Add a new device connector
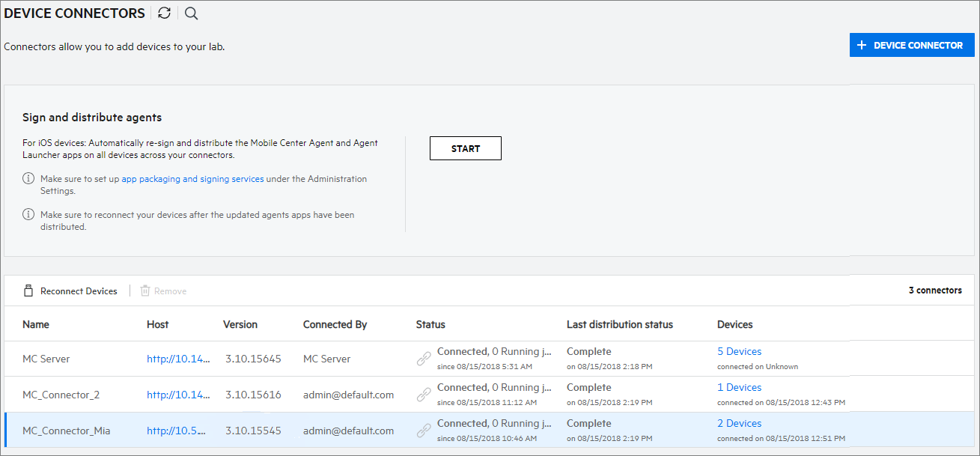Screen dimensions: 980x456 (x=911, y=45)
